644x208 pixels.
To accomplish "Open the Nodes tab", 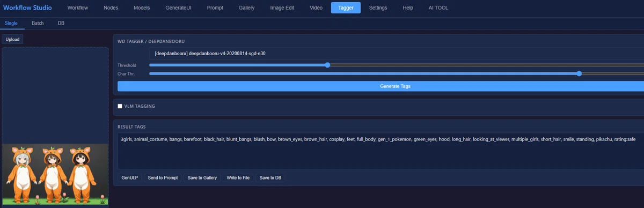I will click(x=111, y=8).
